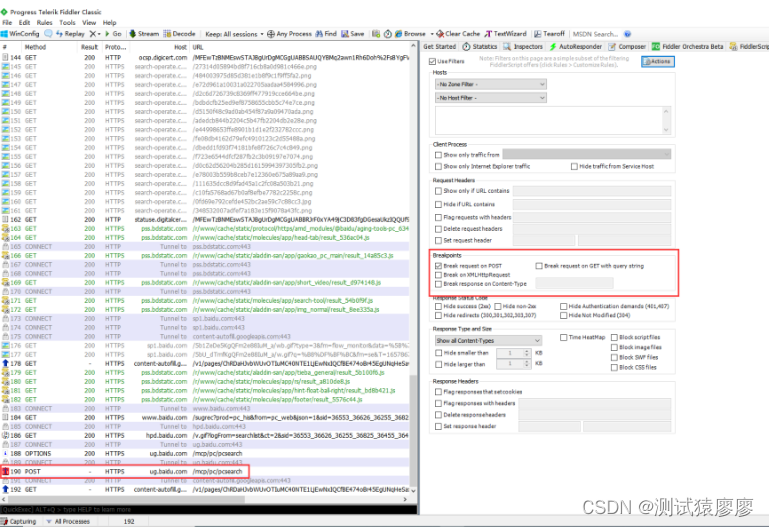Check Hide success (2xx)
The width and height of the screenshot is (769, 527).
[438, 306]
